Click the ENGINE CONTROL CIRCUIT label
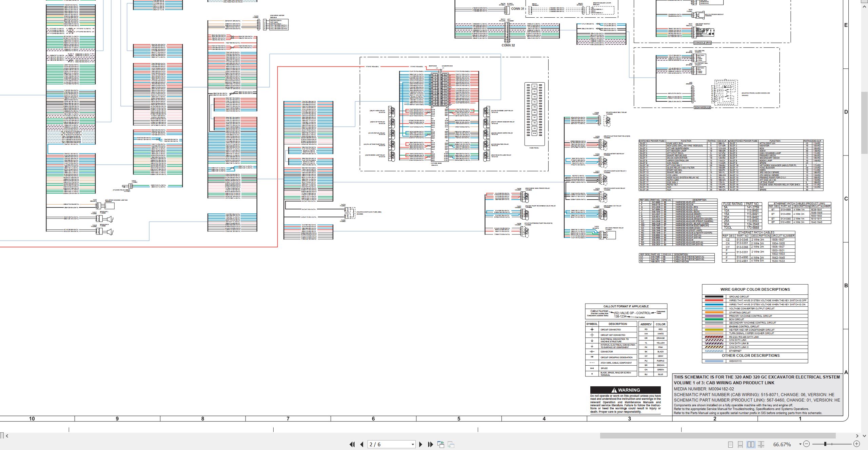 [x=745, y=327]
